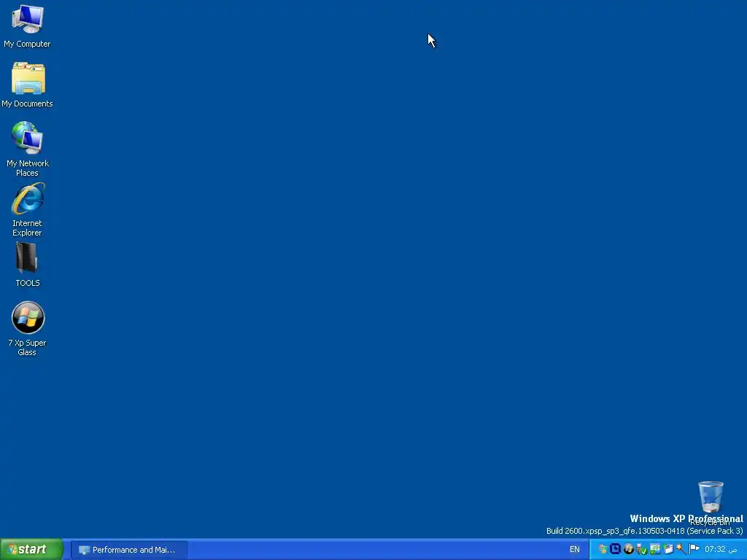747x560 pixels.
Task: Click the 07:32 taskbar clock
Action: 721,550
